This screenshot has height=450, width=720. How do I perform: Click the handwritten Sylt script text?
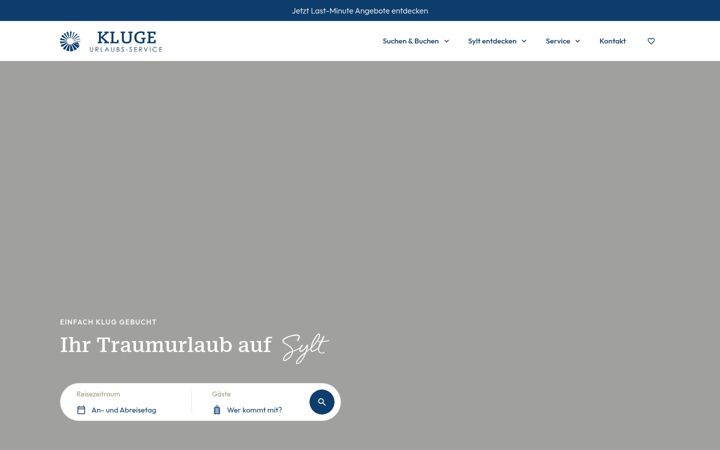[305, 348]
